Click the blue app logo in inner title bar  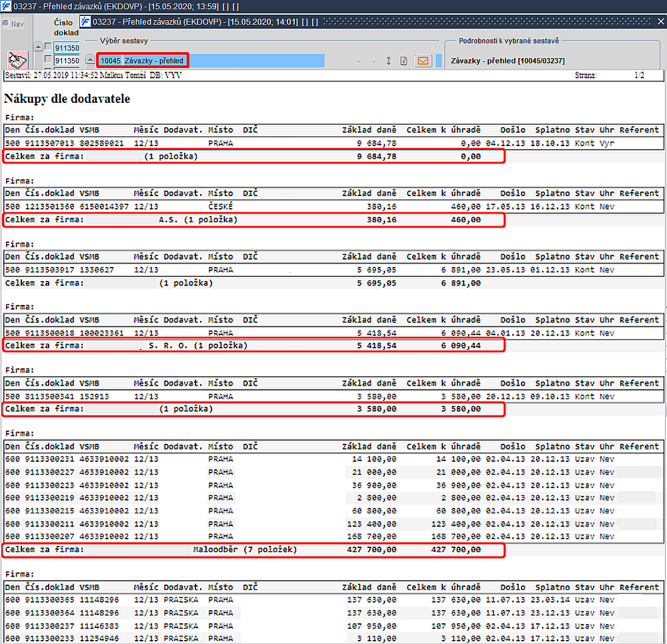pyautogui.click(x=85, y=21)
